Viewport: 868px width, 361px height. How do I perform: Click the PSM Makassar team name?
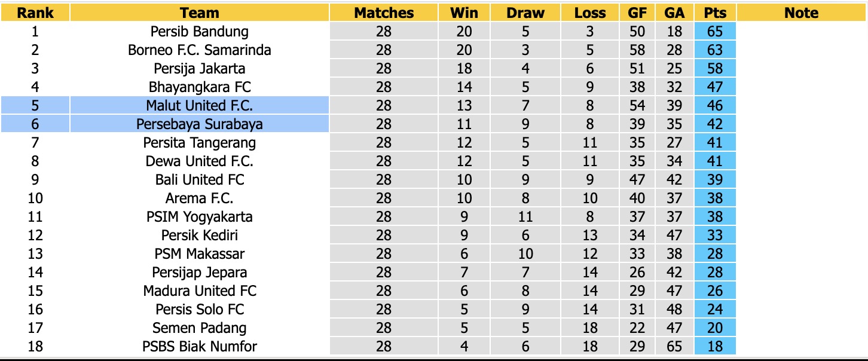pos(200,253)
